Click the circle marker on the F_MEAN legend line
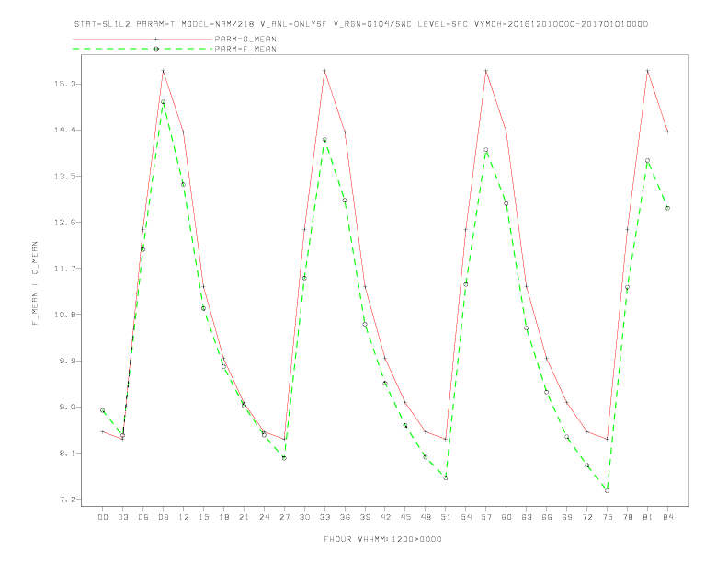Viewport: 728px width, 563px height. pyautogui.click(x=156, y=49)
